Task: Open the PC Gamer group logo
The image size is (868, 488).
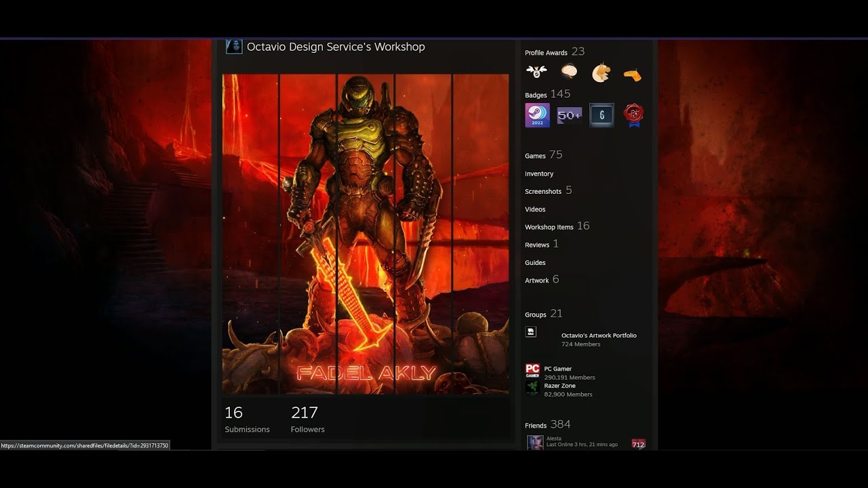Action: tap(532, 370)
